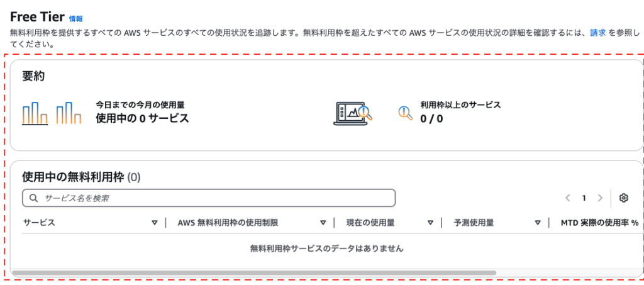
Task: Sort by 現在の使用量 column arrow
Action: point(430,223)
